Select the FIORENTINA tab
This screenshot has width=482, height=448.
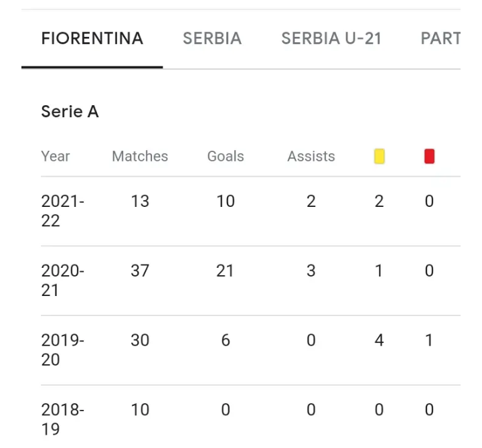tap(92, 38)
